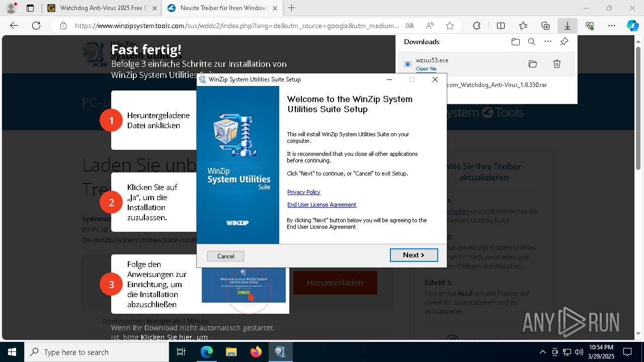Open more options in Downloads panel

548,42
